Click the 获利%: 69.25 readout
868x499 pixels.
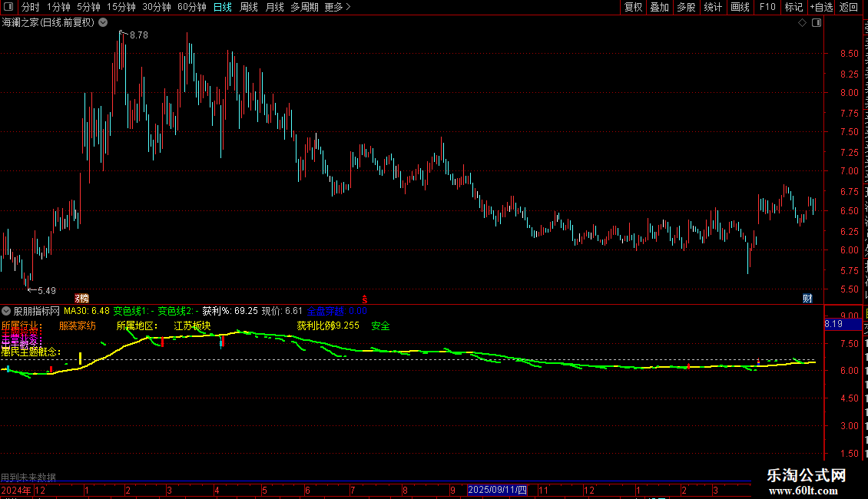230,311
